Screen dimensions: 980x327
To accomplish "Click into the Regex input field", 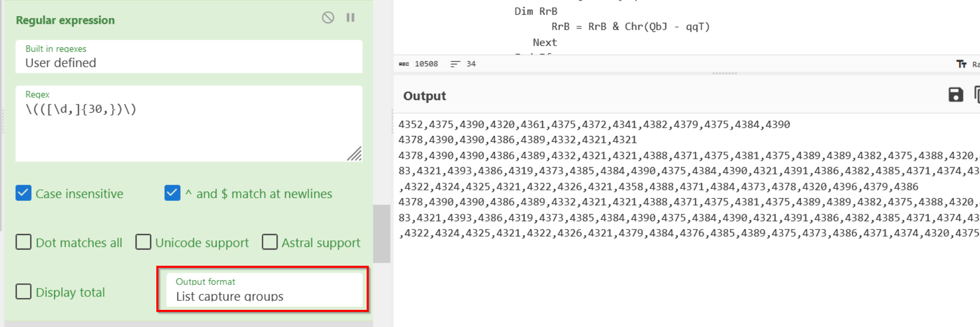I will 189,124.
